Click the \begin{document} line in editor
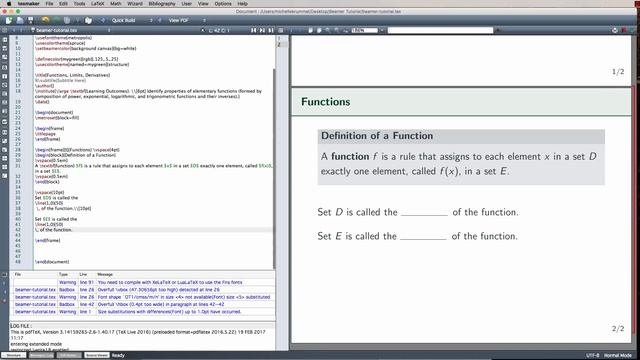The image size is (640, 360). point(54,112)
